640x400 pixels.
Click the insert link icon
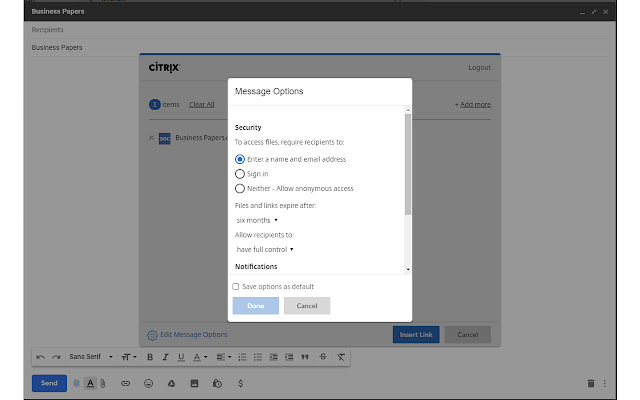[125, 383]
